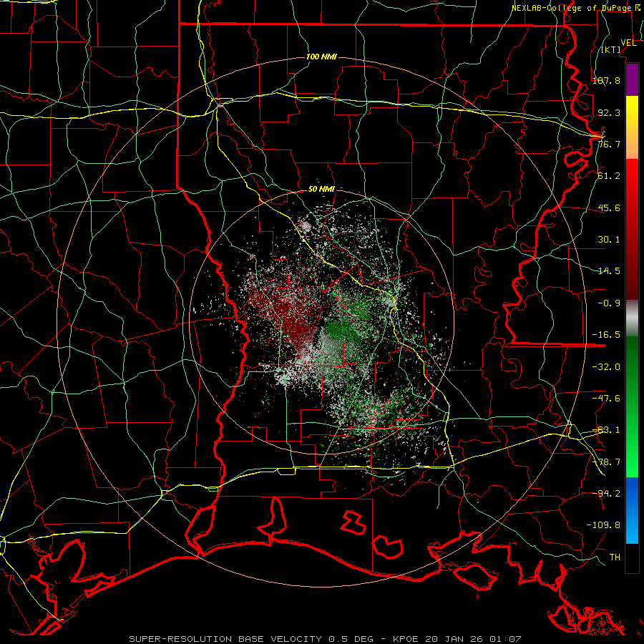Click the -109.8 velocity scale value
This screenshot has height=644, width=644.
603,525
